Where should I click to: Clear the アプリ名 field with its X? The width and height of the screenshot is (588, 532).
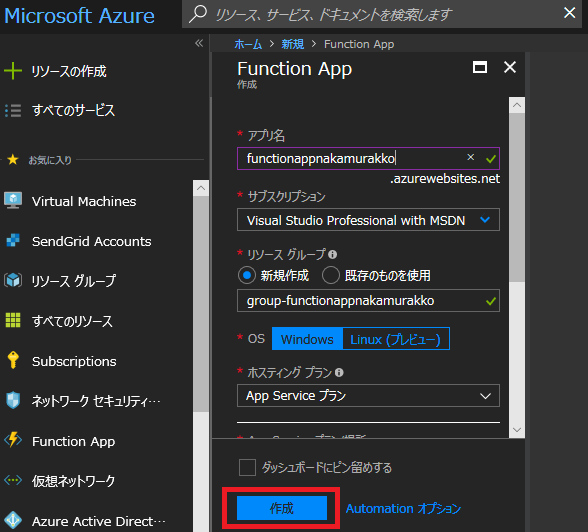click(x=471, y=157)
